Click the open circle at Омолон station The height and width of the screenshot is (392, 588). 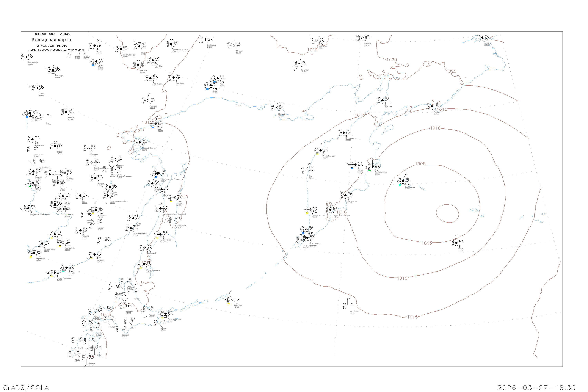tap(362, 38)
